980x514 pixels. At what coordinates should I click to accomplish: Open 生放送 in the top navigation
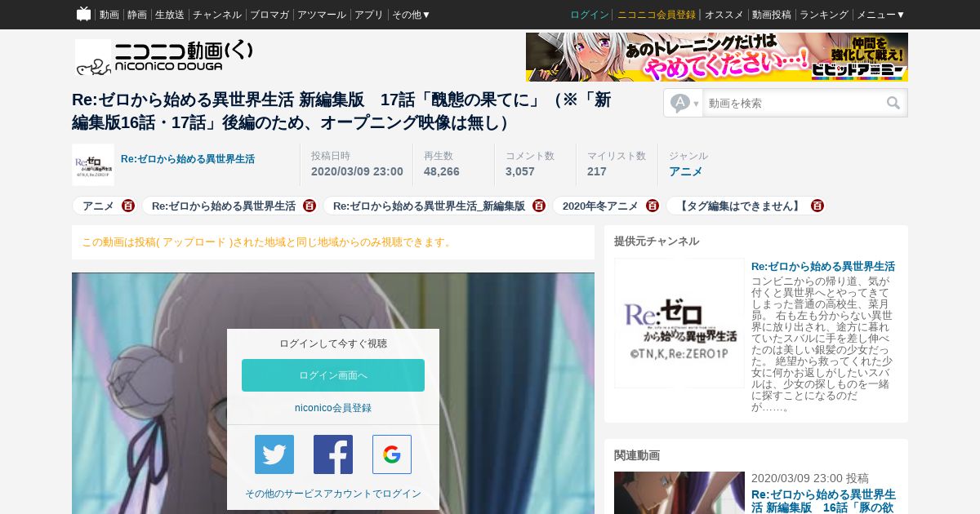170,15
